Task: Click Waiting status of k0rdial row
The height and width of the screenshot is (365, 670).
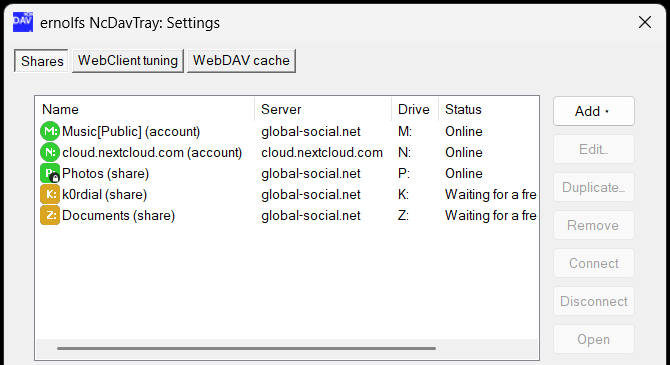Action: click(x=491, y=194)
